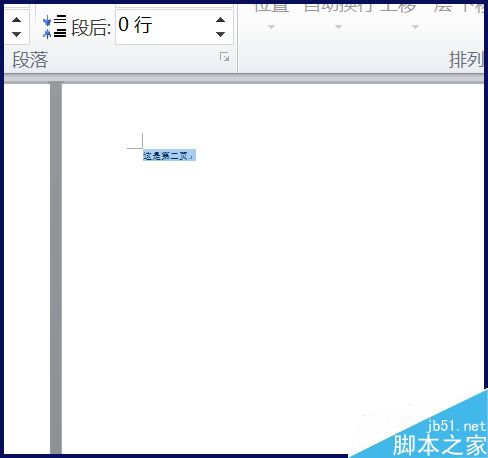Click the down arrow of the left-hand spinner
Viewport: 488px width, 458px height.
(x=16, y=34)
